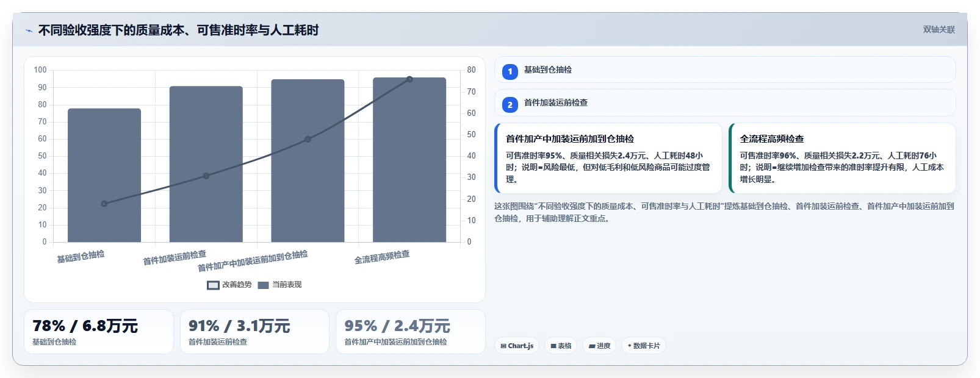The height and width of the screenshot is (378, 980).
Task: Open the '全流程高频检查' detail card
Action: [842, 159]
